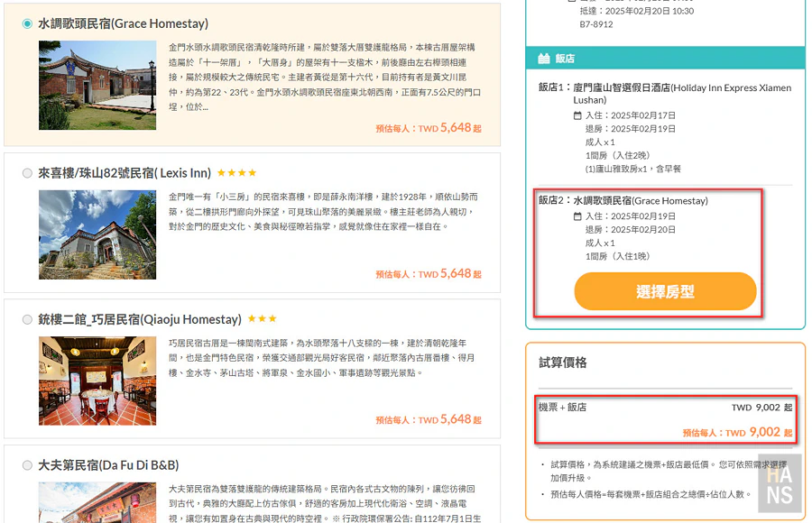This screenshot has width=812, height=523.
Task: Click the 退房：2025年02月19日 checkout date
Action: coord(631,129)
